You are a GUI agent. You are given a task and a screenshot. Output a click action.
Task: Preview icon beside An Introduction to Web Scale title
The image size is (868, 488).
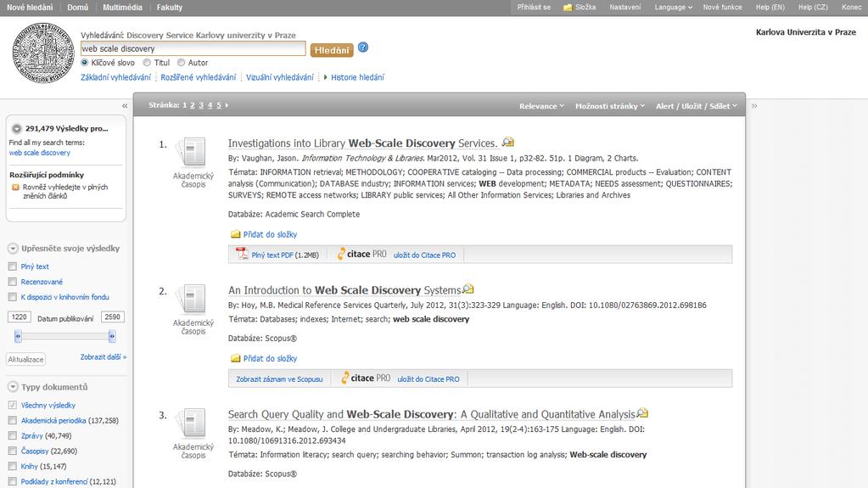pyautogui.click(x=468, y=289)
